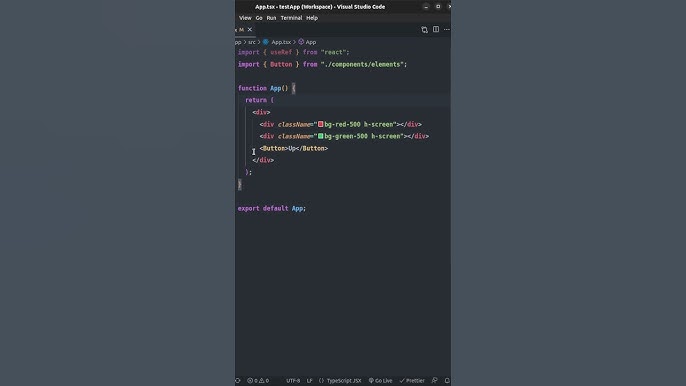Open errors and warnings count in status bar
686x386 pixels.
pos(258,381)
